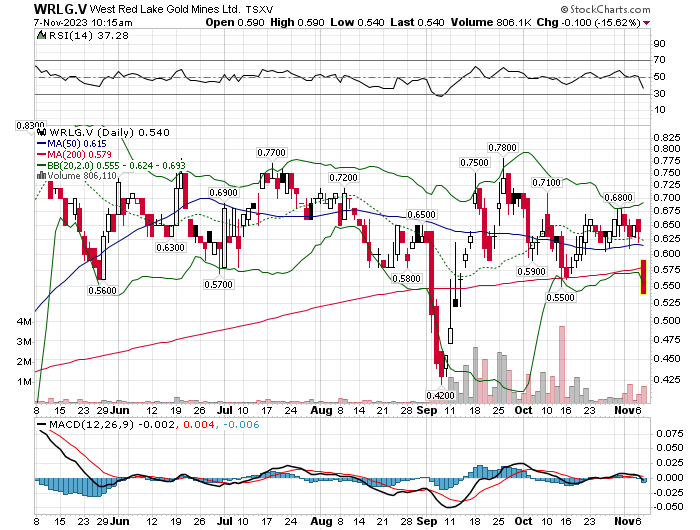This screenshot has height=530, width=700.
Task: Click the 0.7800 high price label
Action: [x=503, y=147]
